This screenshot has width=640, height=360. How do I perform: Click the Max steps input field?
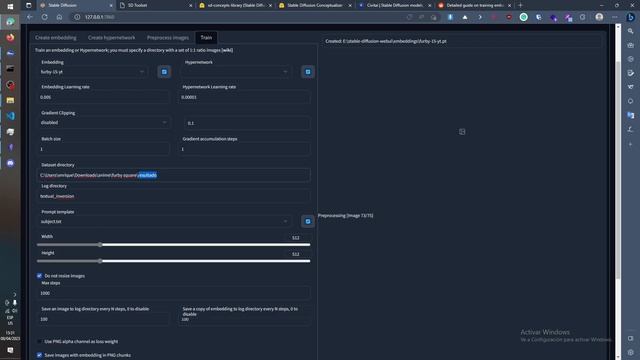(x=173, y=293)
